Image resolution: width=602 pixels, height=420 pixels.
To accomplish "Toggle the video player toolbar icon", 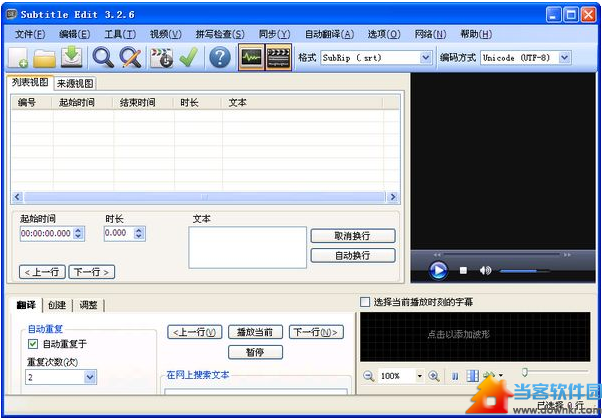I will click(278, 58).
